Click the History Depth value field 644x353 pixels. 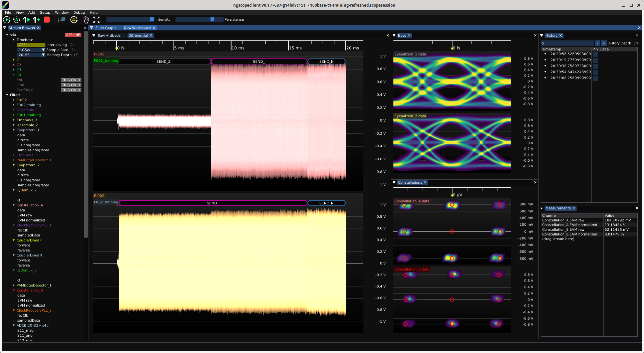pyautogui.click(x=567, y=43)
